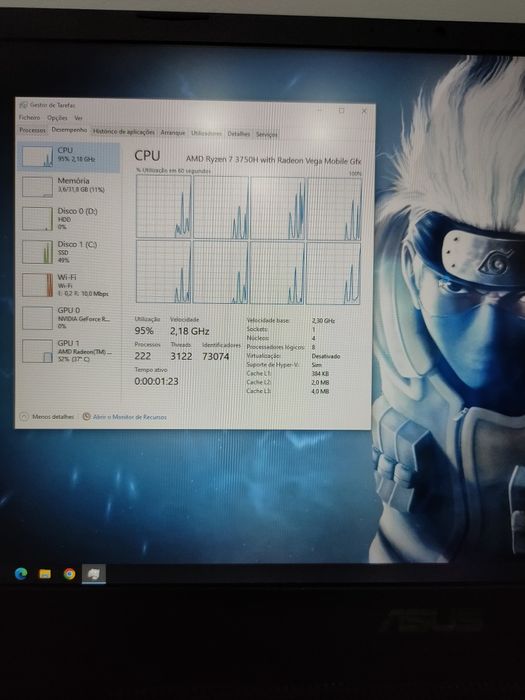Open the Ver menu
Image resolution: width=525 pixels, height=700 pixels.
pyautogui.click(x=78, y=118)
